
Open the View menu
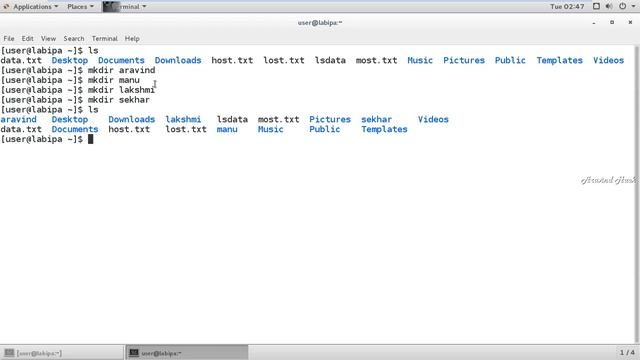(x=48, y=38)
